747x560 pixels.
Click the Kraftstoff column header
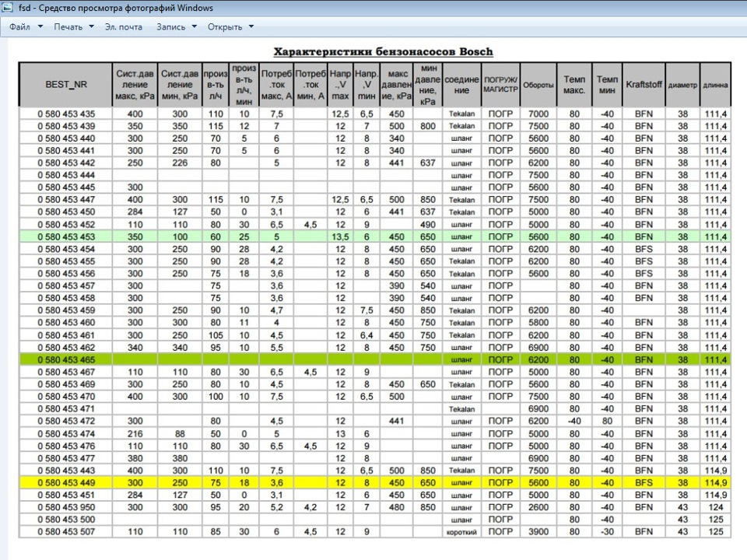click(644, 84)
